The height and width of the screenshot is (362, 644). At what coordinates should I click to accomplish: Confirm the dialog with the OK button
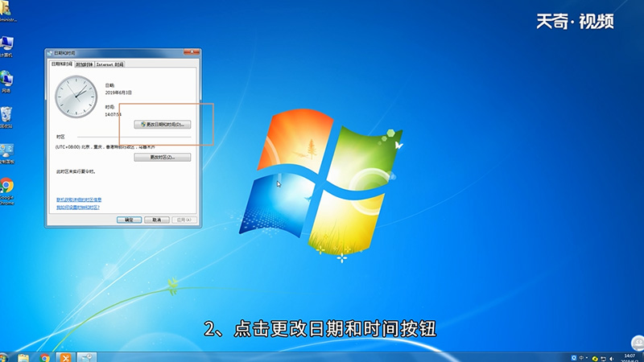pos(129,220)
